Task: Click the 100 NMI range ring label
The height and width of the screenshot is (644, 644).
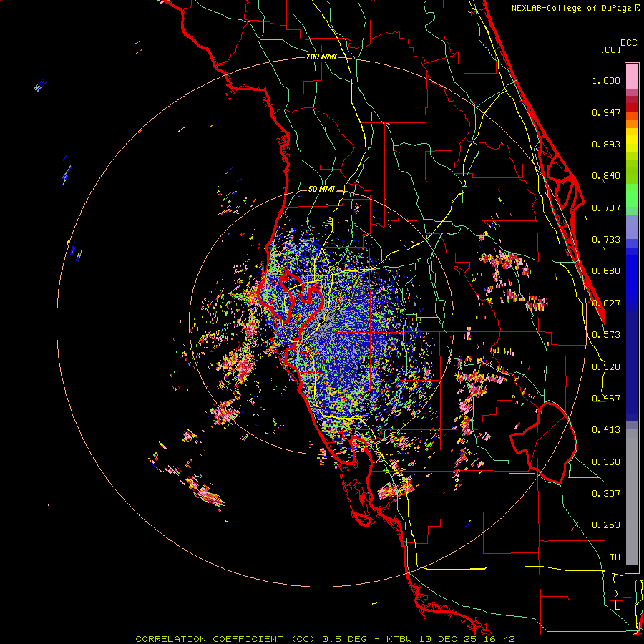Action: pos(321,57)
